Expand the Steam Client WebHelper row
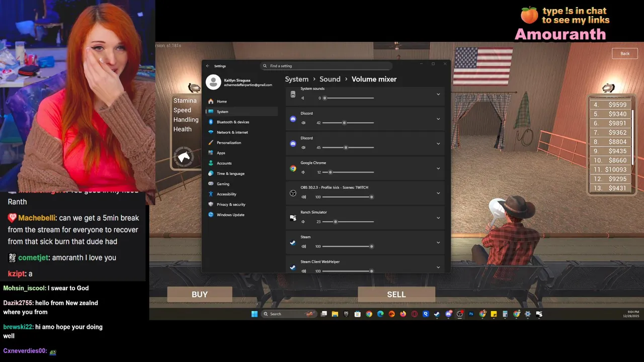This screenshot has width=644, height=362. [x=438, y=267]
